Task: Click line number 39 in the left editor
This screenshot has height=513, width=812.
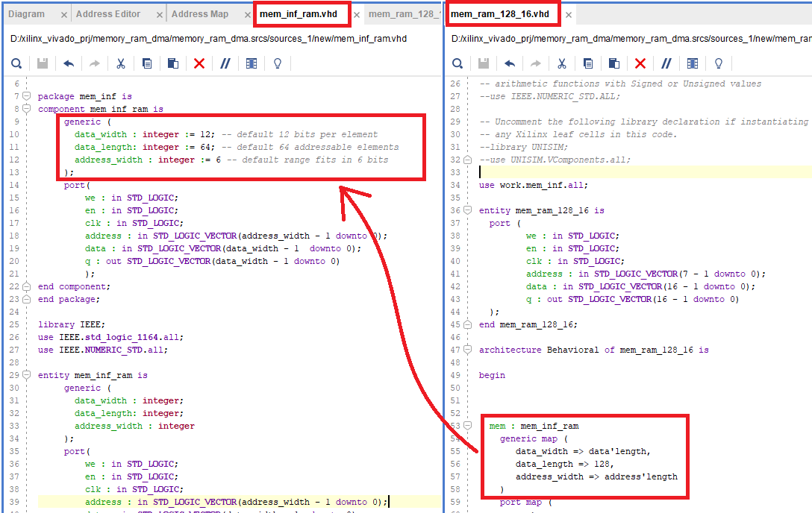Action: click(15, 501)
